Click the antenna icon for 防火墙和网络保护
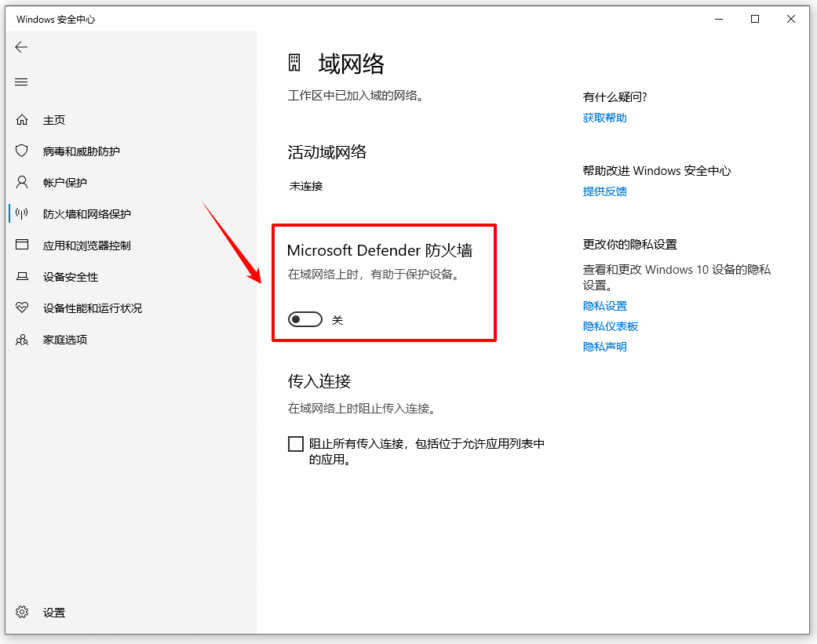 click(x=22, y=213)
